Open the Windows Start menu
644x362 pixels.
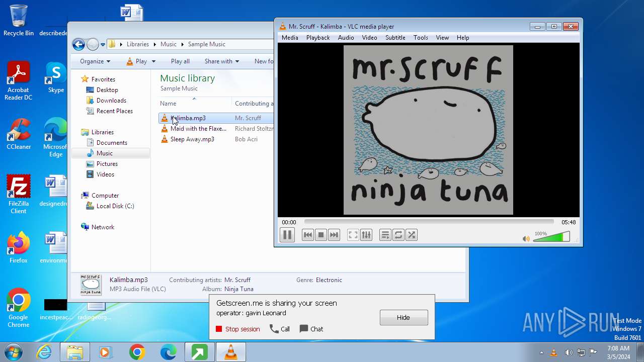point(13,352)
